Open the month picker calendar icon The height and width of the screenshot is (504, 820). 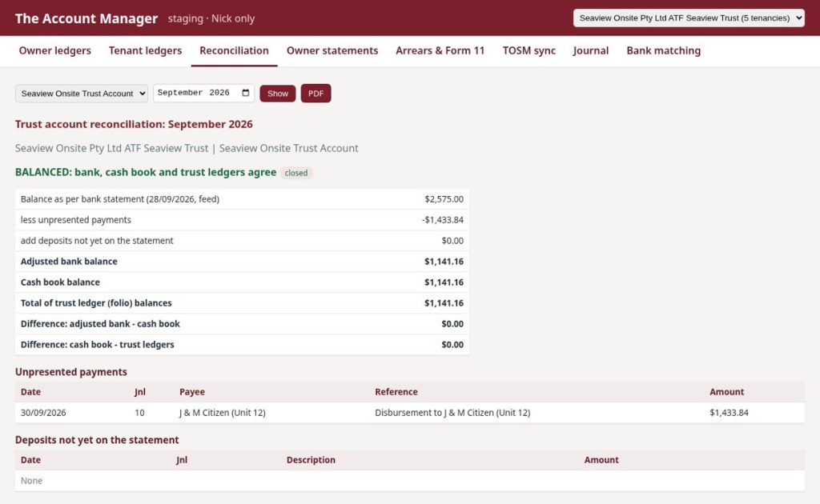[x=245, y=93]
